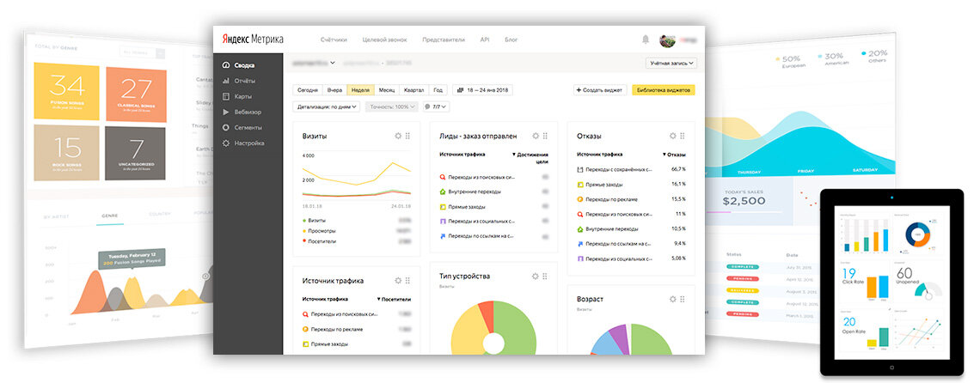Expand the counter name dropdown chevron

333,63
